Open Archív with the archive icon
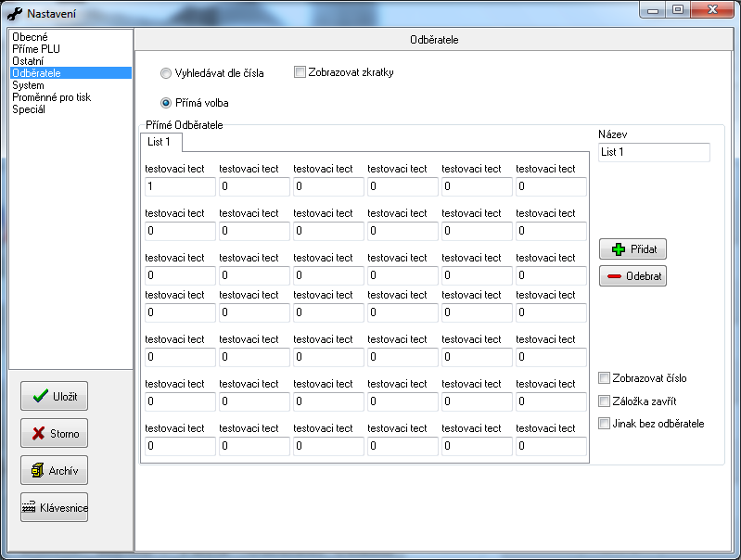Image resolution: width=741 pixels, height=560 pixels. pos(54,470)
